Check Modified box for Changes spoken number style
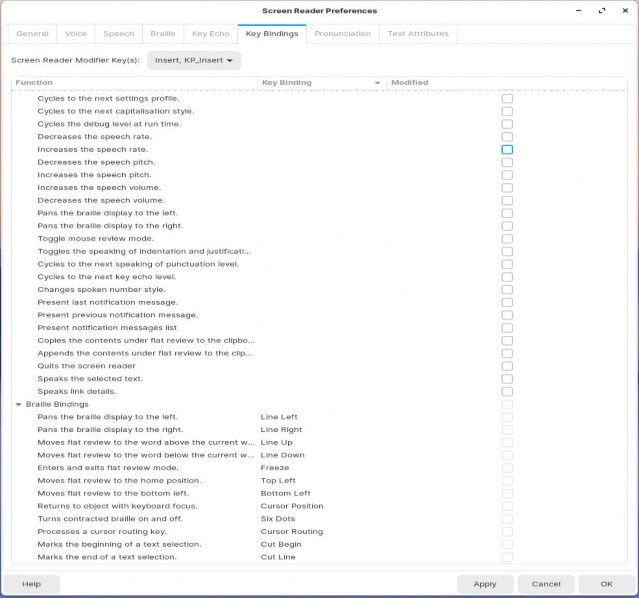 [x=507, y=289]
